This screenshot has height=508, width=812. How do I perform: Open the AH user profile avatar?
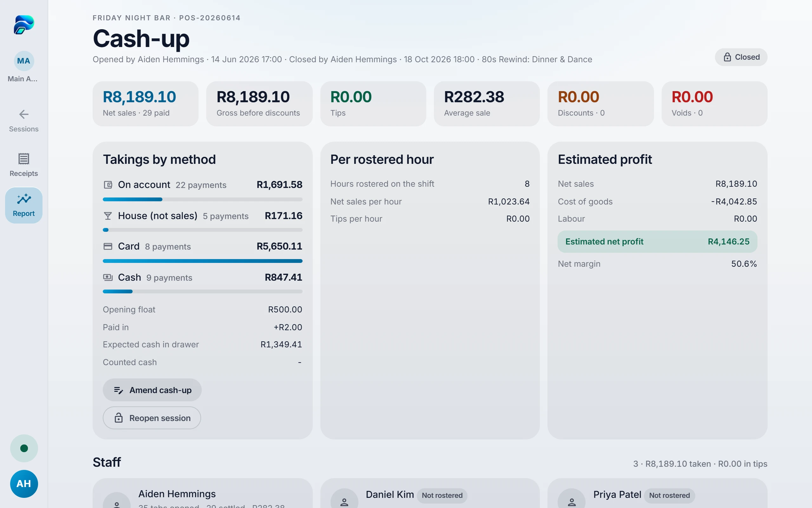(24, 484)
